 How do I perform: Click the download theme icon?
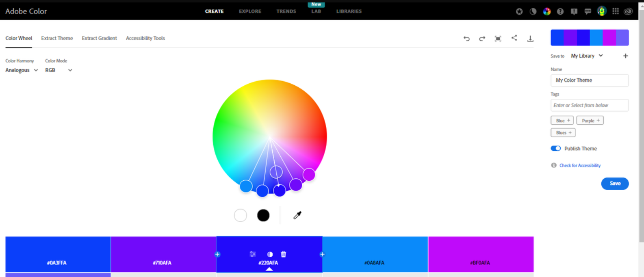tap(530, 39)
